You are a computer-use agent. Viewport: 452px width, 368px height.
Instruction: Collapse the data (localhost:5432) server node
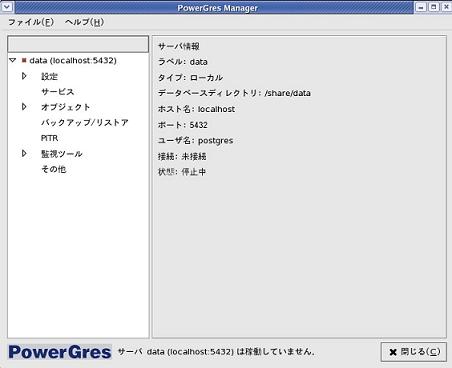[13, 60]
